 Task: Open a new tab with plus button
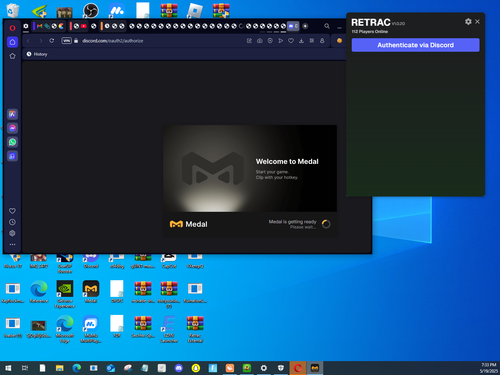click(305, 26)
